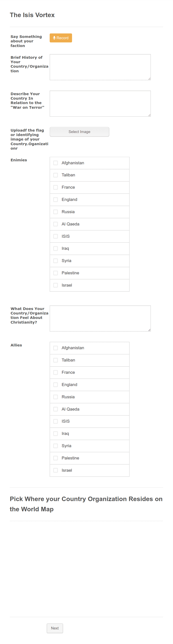The image size is (173, 644).
Task: Click the War on Terror description box
Action: 100,104
